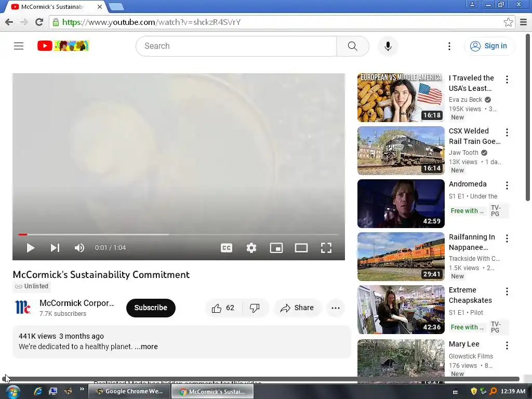Viewport: 532px width, 399px height.
Task: Click the horizontal page scrollbar
Action: tap(261, 379)
